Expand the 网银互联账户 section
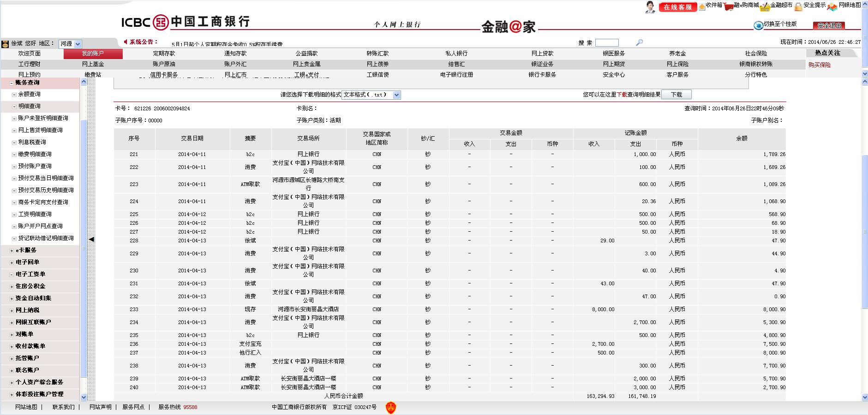868x415 pixels. [x=12, y=323]
